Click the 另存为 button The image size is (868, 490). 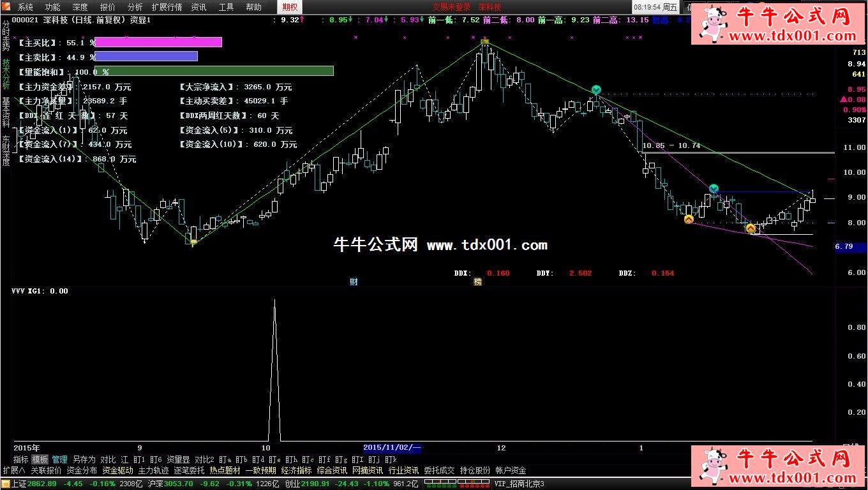click(x=84, y=459)
